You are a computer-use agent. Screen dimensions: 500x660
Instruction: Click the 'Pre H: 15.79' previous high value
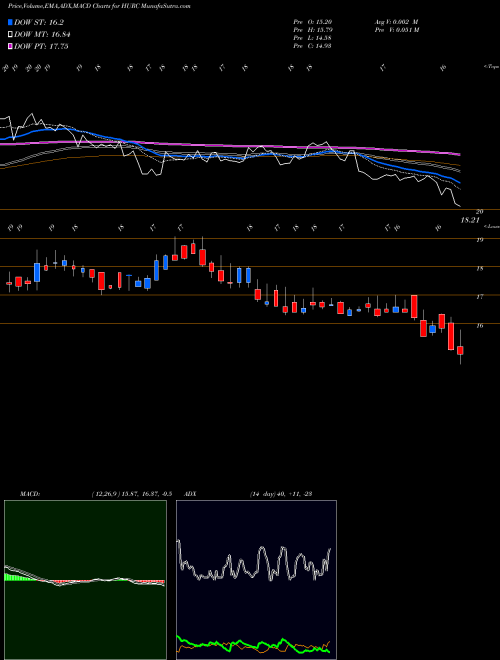click(x=313, y=30)
